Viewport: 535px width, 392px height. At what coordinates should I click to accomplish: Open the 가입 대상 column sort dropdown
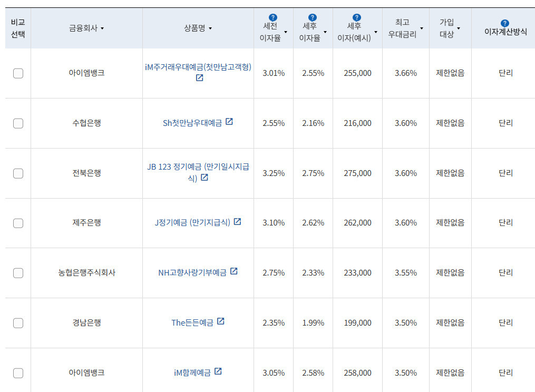459,28
